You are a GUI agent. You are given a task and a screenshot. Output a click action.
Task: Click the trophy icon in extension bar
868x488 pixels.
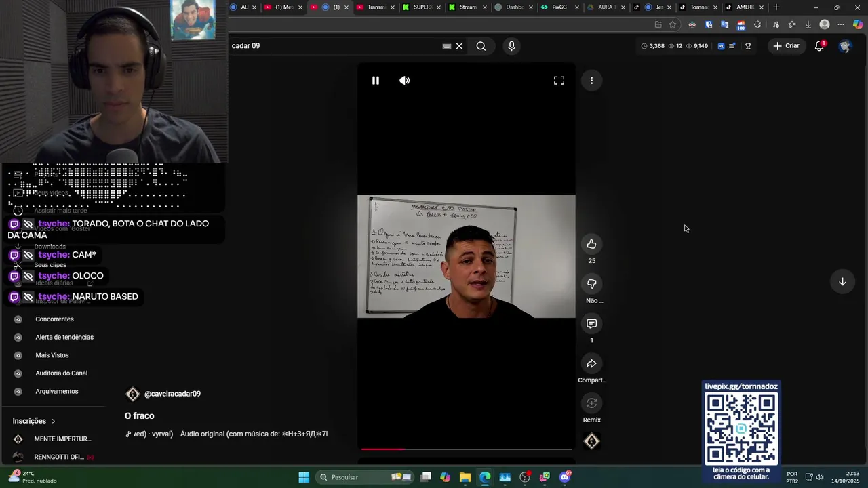(x=748, y=46)
